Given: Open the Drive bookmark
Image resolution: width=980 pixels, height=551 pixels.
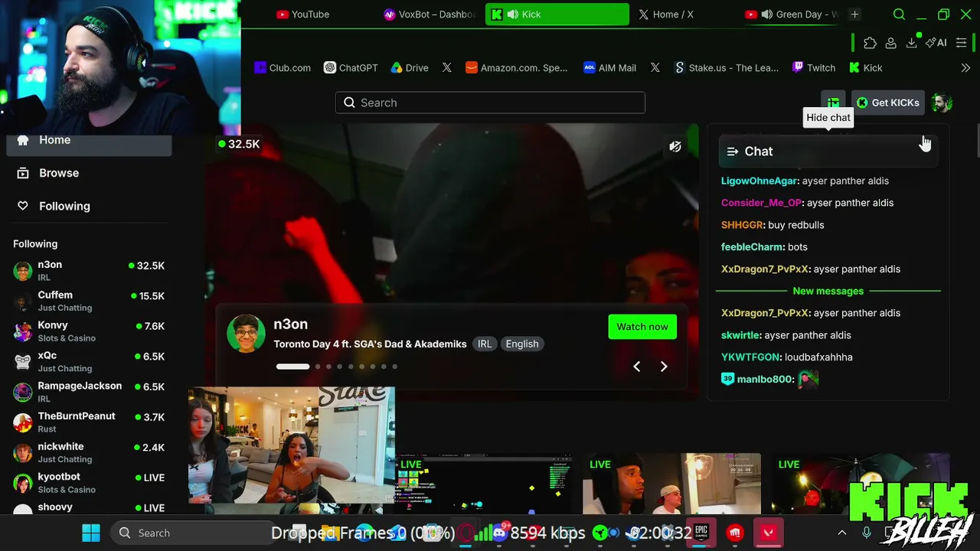Looking at the screenshot, I should [x=409, y=68].
